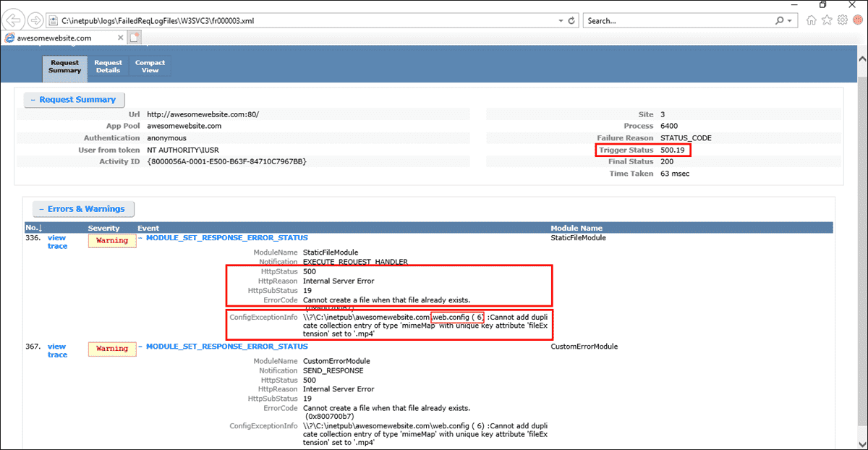The width and height of the screenshot is (868, 450).
Task: Click the Authentication value anonymous
Action: coord(166,137)
